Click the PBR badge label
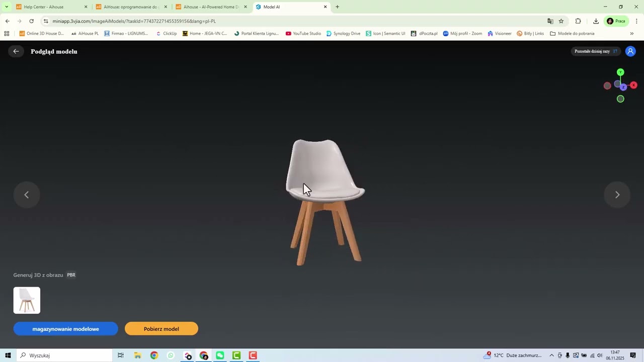Image resolution: width=644 pixels, height=362 pixels. 71,275
